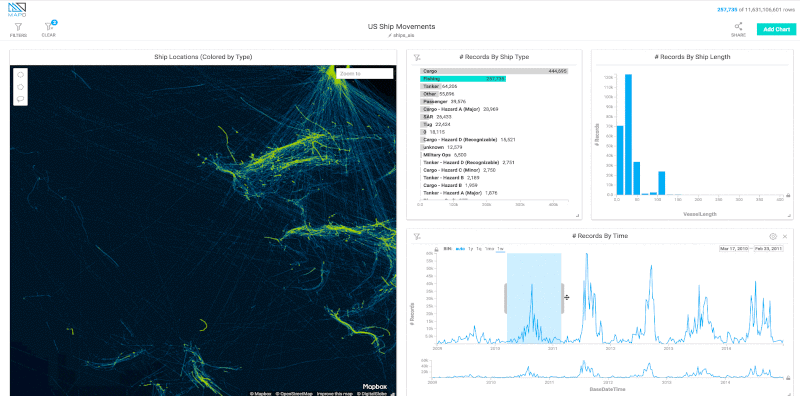Toggle lock icon on Ship Length chart axis
Viewport: 800px width, 396px height.
click(788, 195)
